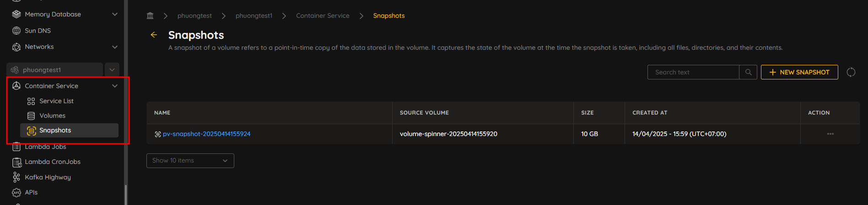Select Volumes in the sidebar
This screenshot has height=205, width=868.
(x=52, y=116)
